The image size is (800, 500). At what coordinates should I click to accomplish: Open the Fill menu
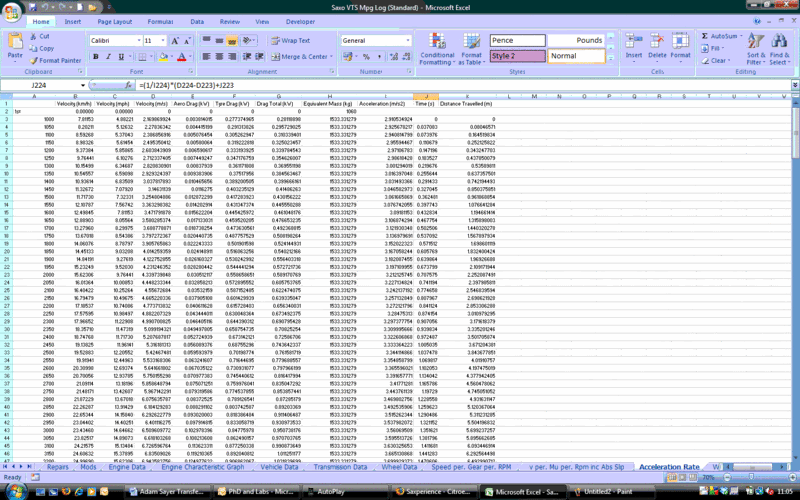point(712,48)
